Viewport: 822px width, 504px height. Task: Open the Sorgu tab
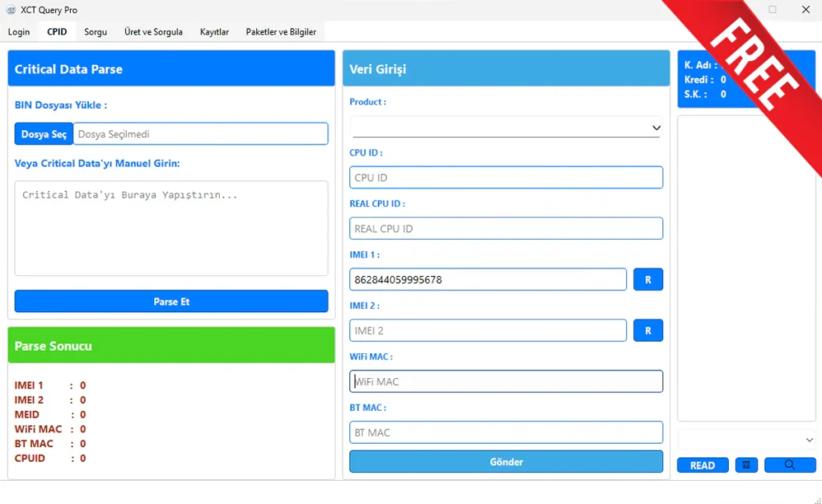96,32
